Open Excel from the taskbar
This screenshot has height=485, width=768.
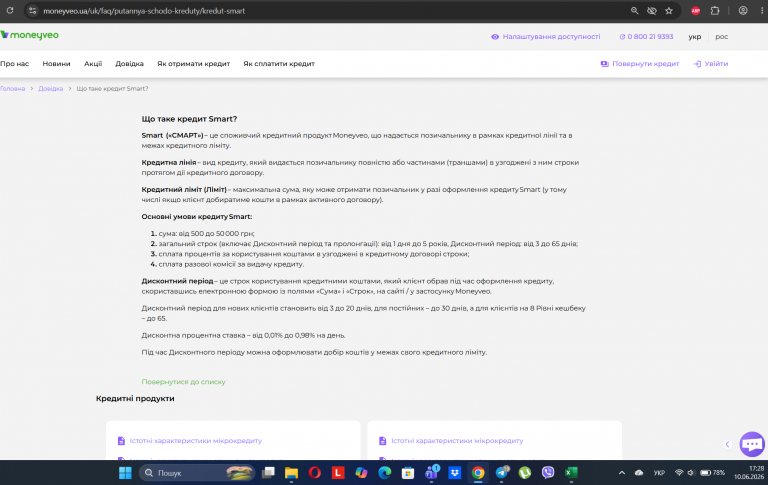[571, 473]
